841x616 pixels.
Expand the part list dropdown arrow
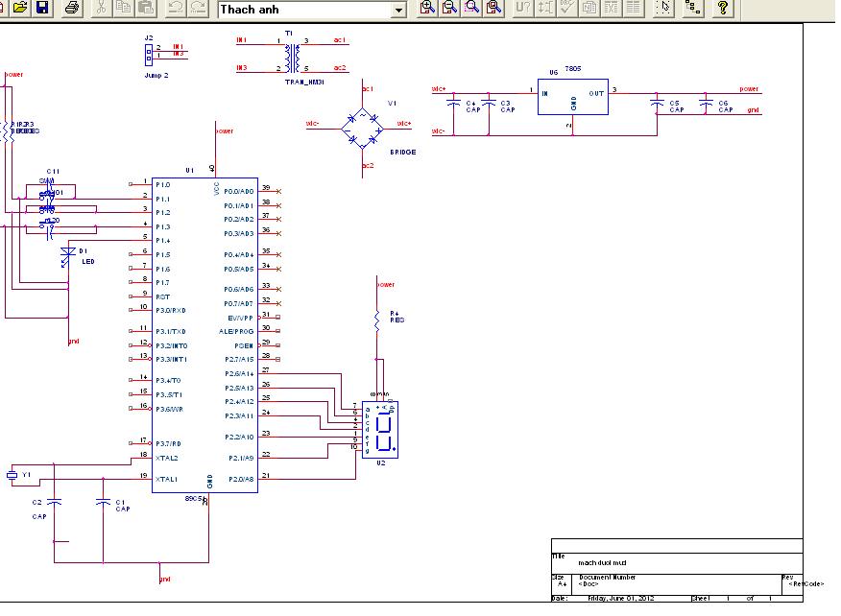point(399,10)
